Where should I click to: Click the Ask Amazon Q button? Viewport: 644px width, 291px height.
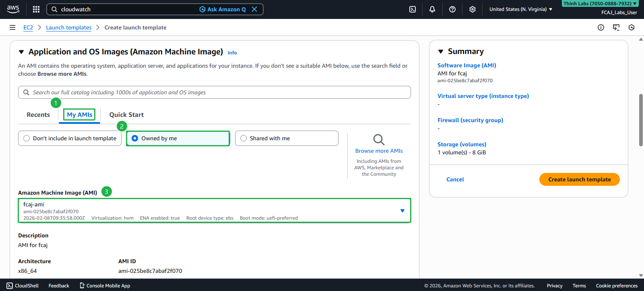223,9
